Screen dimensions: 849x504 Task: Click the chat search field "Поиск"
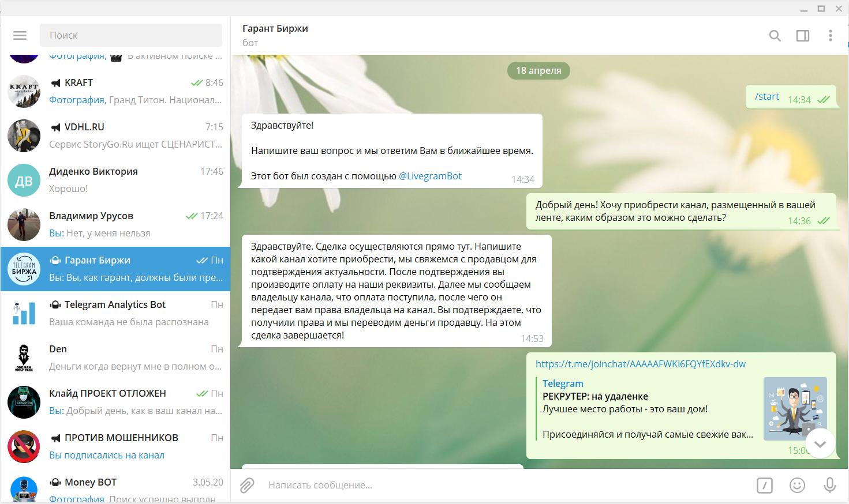tap(131, 35)
